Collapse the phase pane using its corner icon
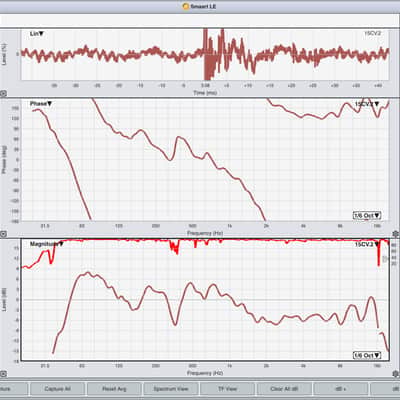 click(x=3, y=234)
